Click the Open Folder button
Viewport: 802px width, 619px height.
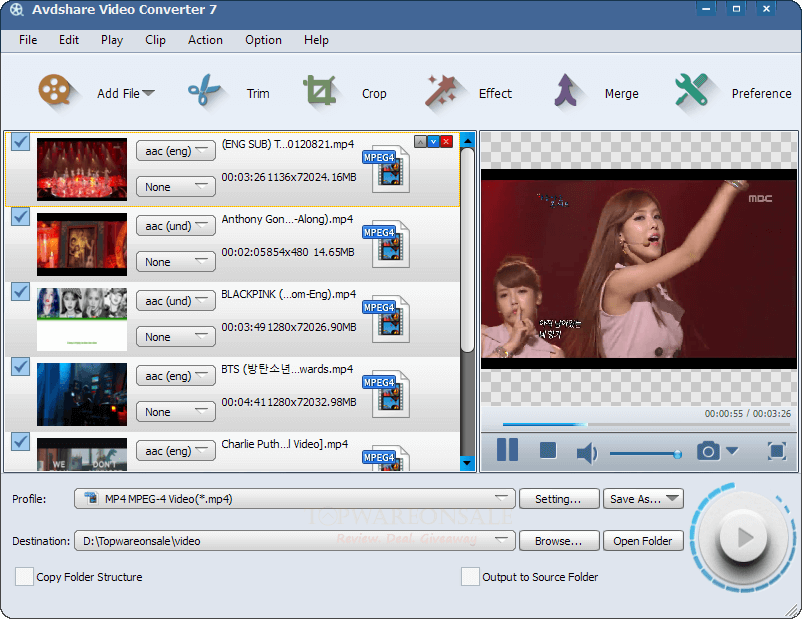643,541
